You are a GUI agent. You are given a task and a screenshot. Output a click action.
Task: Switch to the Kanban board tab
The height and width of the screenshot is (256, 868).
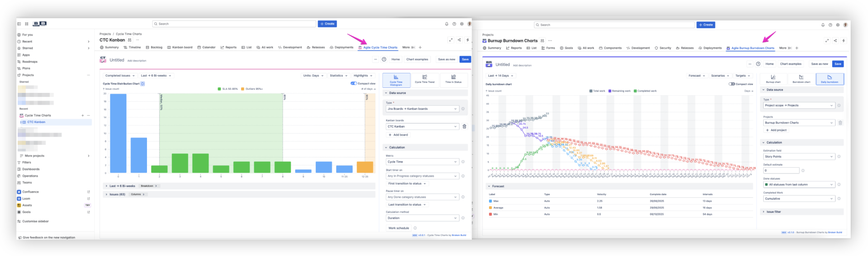(x=180, y=47)
